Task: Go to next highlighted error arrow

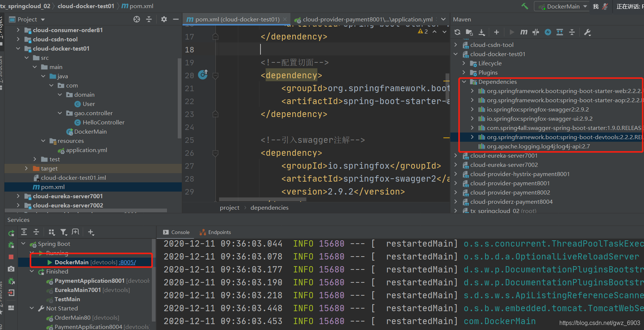Action: coord(444,32)
